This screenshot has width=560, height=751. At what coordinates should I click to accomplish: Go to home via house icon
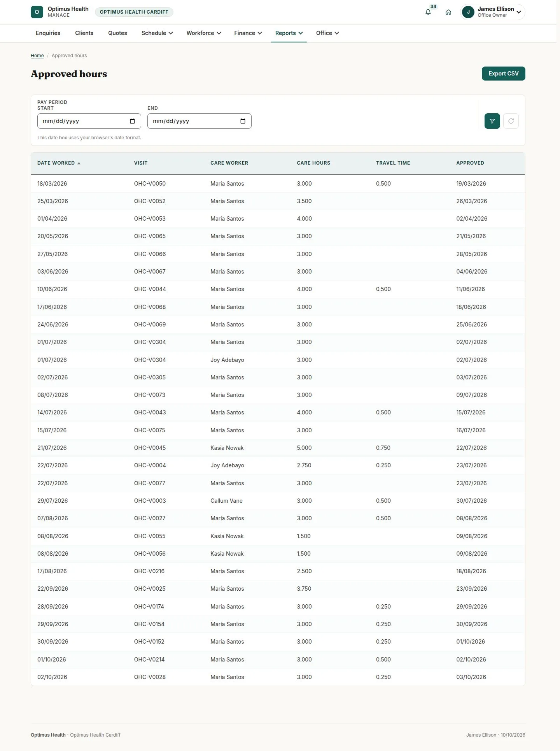(448, 12)
